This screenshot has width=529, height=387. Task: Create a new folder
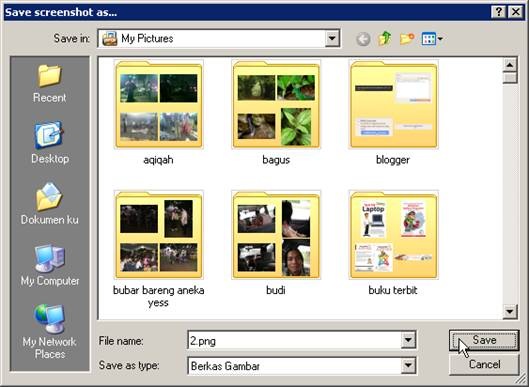[407, 39]
